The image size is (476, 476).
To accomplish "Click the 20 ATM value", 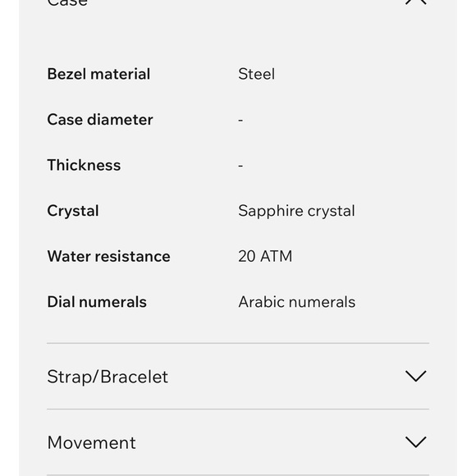I will tap(265, 256).
